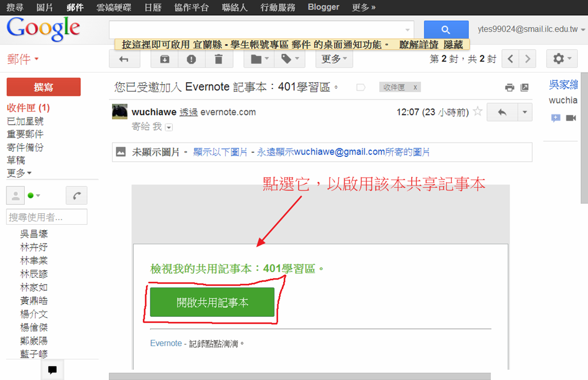Click the green 開啟共用記事本 button
Image resolution: width=588 pixels, height=380 pixels.
coord(212,302)
